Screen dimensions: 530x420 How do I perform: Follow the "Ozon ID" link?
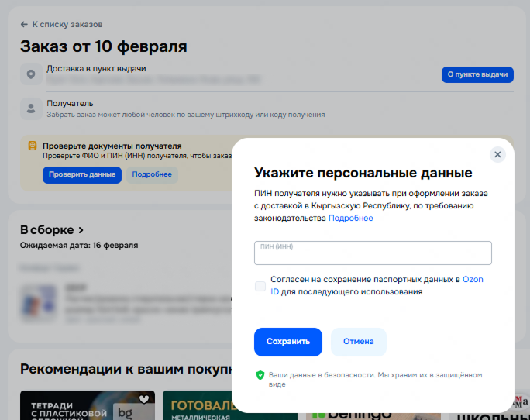tap(473, 280)
